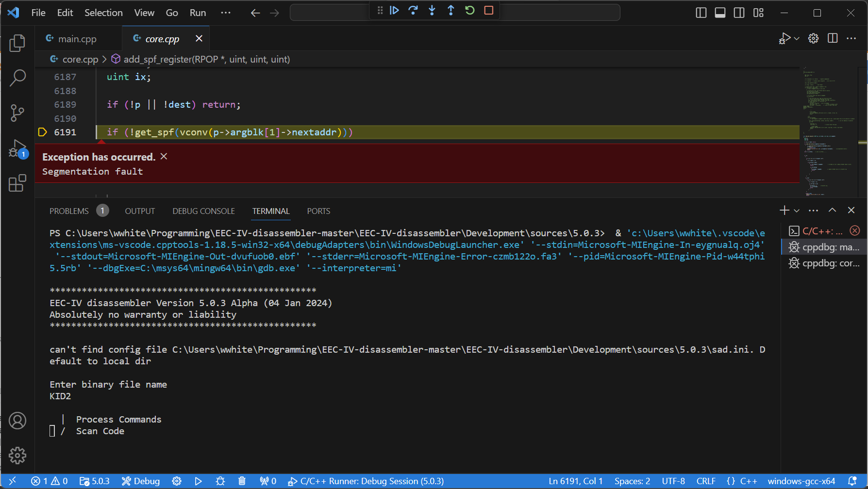Maximize the panel with the chevron up
Image resolution: width=868 pixels, height=489 pixels.
(x=832, y=210)
